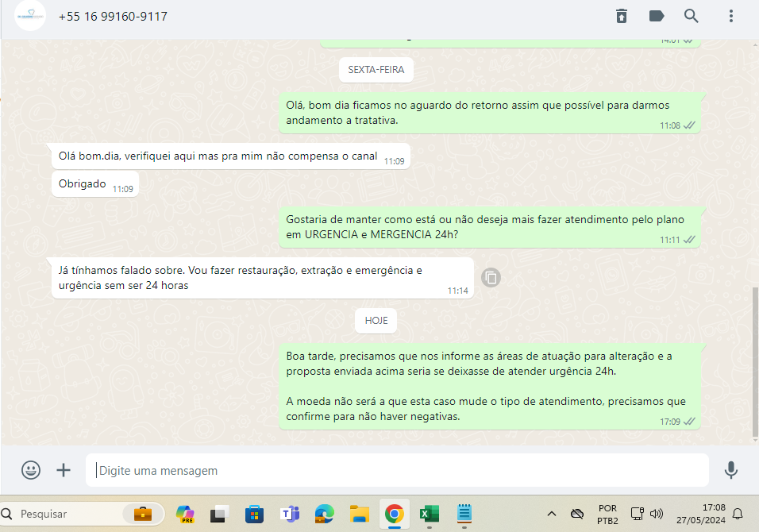Click the label tag icon in header
Screen dimensions: 759x532
[x=657, y=16]
